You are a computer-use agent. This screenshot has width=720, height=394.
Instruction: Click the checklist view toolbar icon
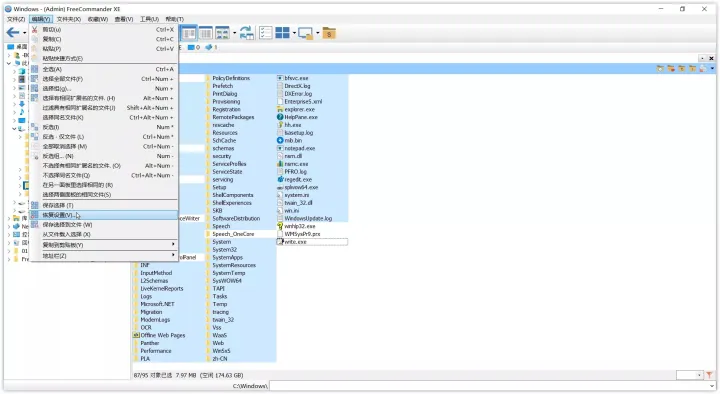coord(265,33)
